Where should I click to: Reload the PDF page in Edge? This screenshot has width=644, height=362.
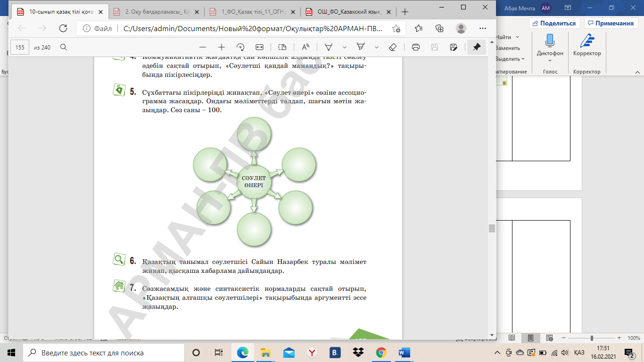[x=63, y=28]
